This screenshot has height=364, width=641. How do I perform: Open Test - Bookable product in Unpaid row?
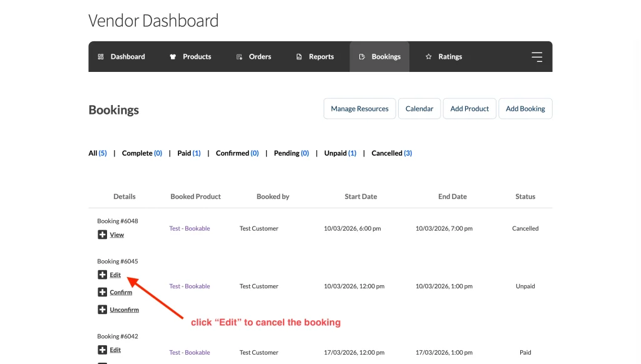pos(190,286)
